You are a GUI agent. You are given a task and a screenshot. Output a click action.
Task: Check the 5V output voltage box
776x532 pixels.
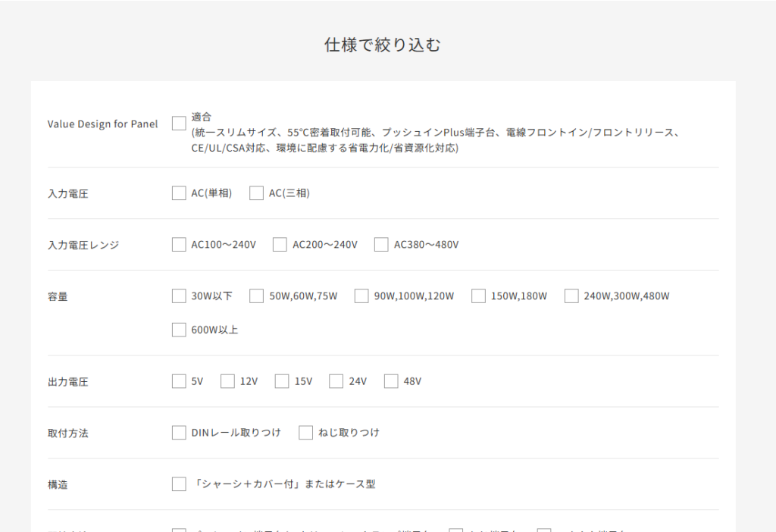(179, 381)
